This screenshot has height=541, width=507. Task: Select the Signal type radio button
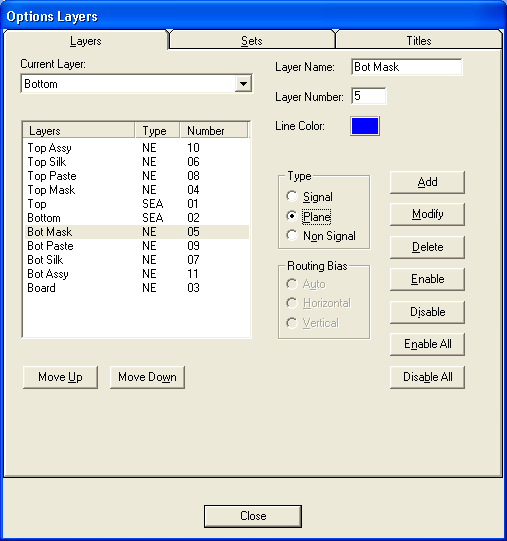tap(292, 196)
